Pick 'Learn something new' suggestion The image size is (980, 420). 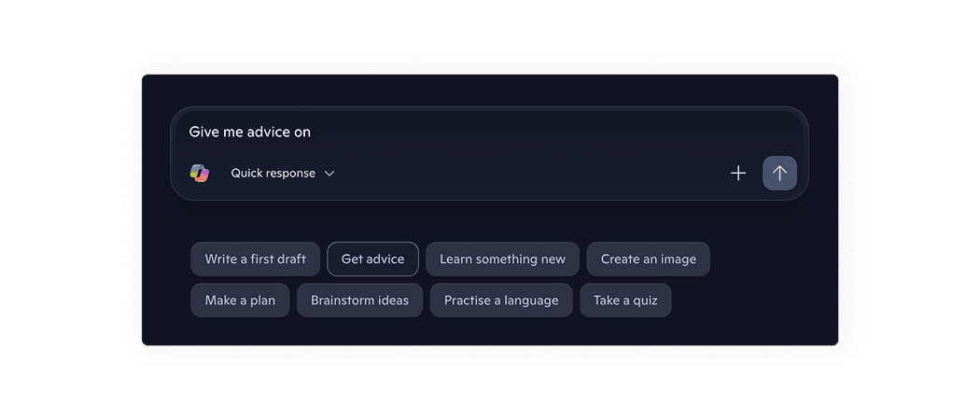(502, 259)
